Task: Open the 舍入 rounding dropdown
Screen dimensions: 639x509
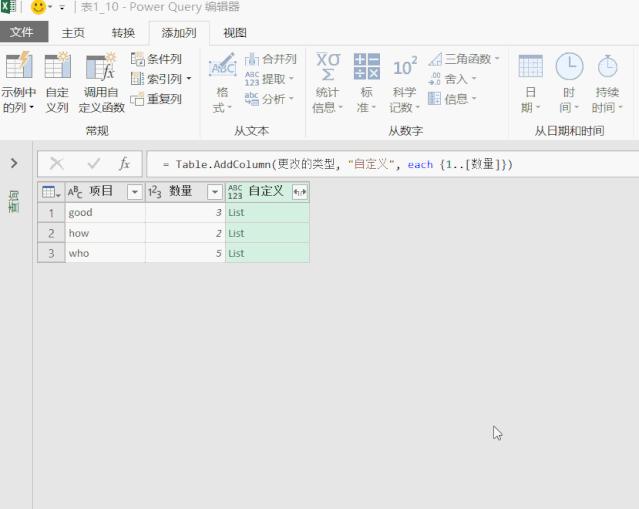Action: point(452,79)
